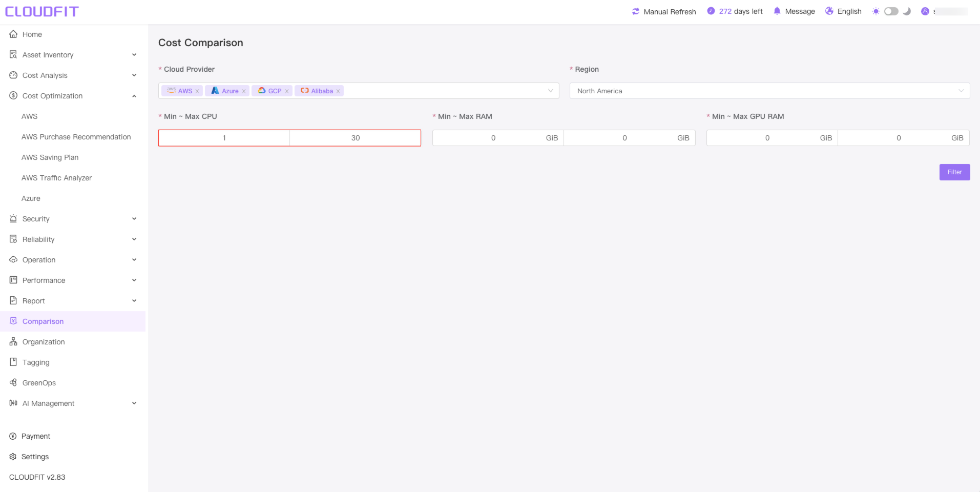Screen dimensions: 980x492
Task: Click the language globe icon
Action: coord(829,11)
